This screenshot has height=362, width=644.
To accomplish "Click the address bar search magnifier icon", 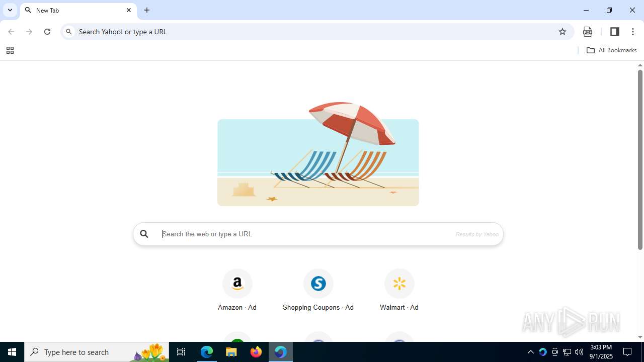I will click(69, 32).
